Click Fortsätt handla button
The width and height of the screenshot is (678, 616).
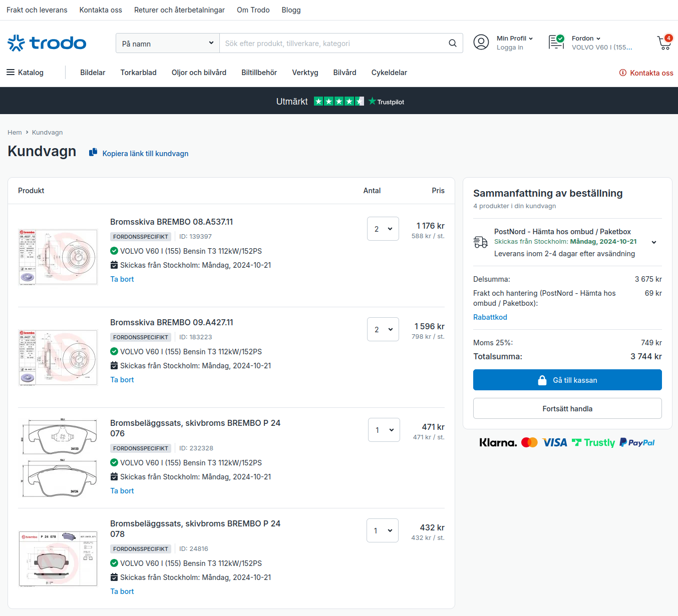pyautogui.click(x=567, y=408)
